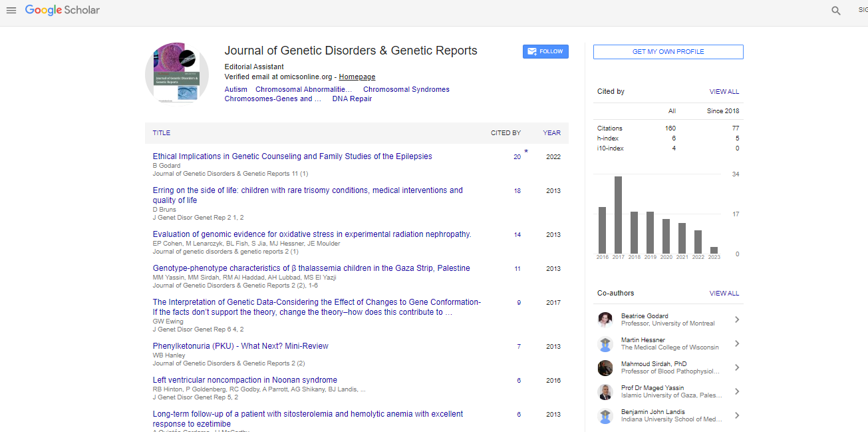Image resolution: width=868 pixels, height=432 pixels.
Task: Click the Google Scholar logo
Action: 63,11
